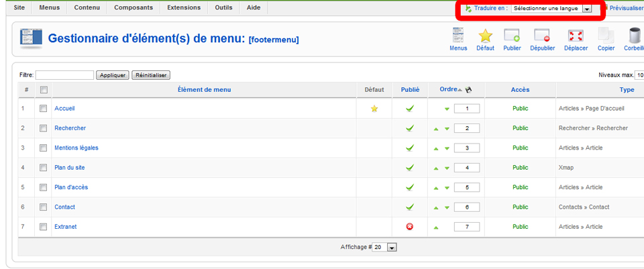The width and height of the screenshot is (644, 269).
Task: Click into the Filtre text field
Action: tap(64, 75)
